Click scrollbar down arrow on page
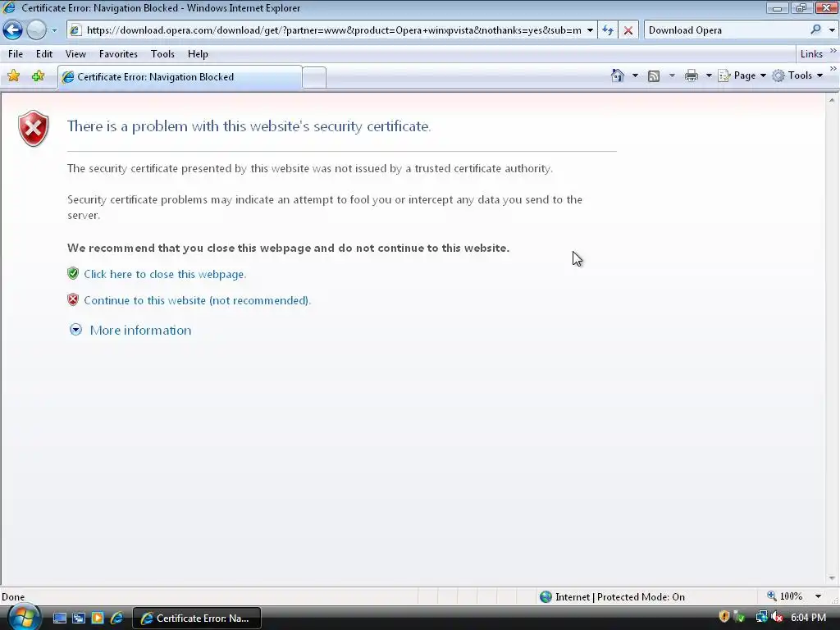 pyautogui.click(x=832, y=578)
